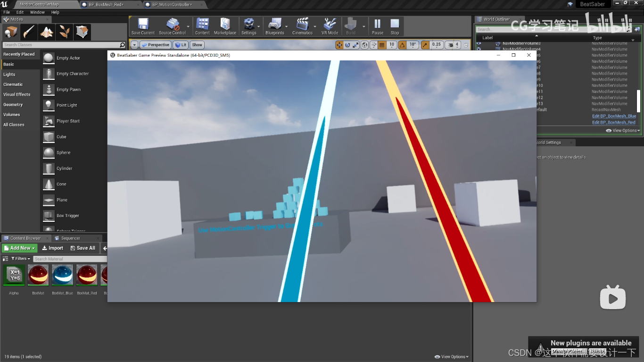Image resolution: width=644 pixels, height=362 pixels.
Task: Click the Build toolbar icon
Action: pos(351,26)
